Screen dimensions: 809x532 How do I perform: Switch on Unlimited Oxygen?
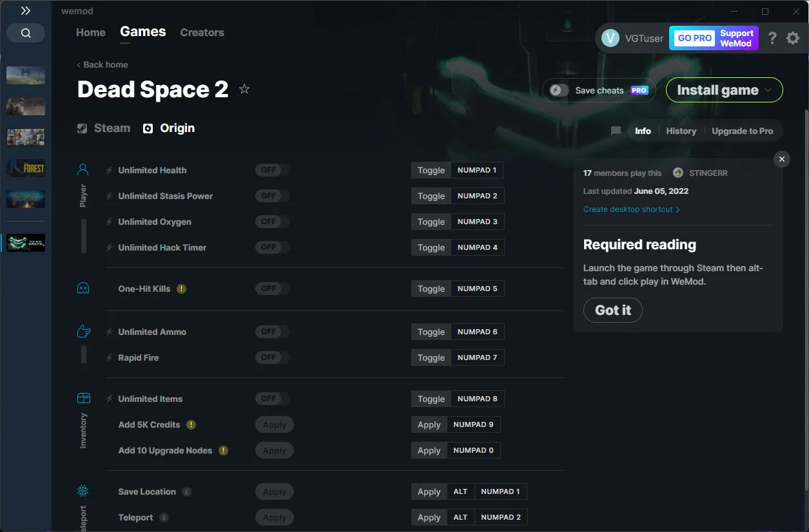[x=272, y=222]
